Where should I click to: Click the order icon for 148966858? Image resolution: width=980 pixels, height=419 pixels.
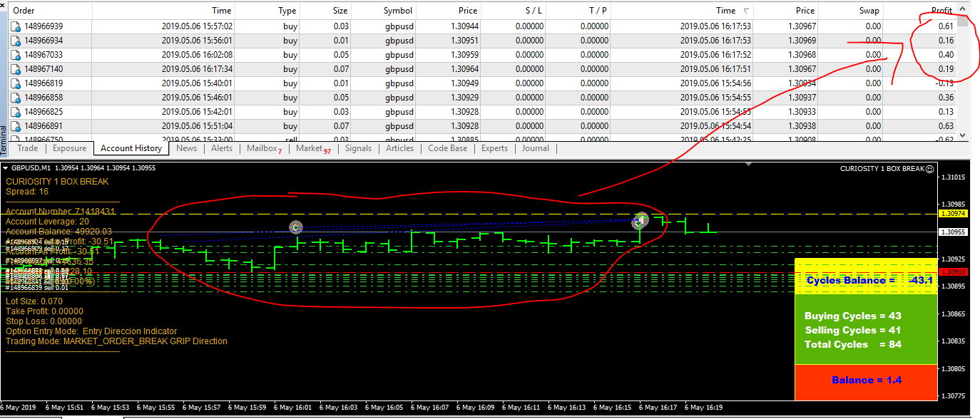[16, 98]
